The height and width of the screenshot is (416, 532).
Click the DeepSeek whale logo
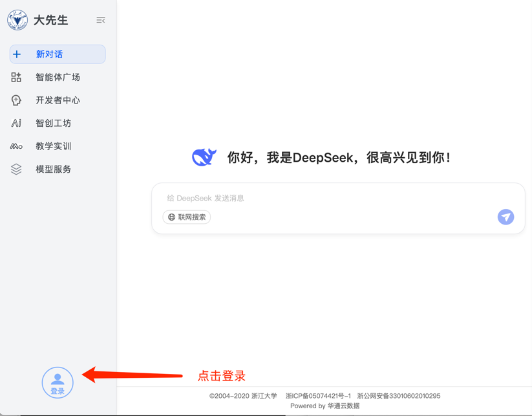coord(204,157)
